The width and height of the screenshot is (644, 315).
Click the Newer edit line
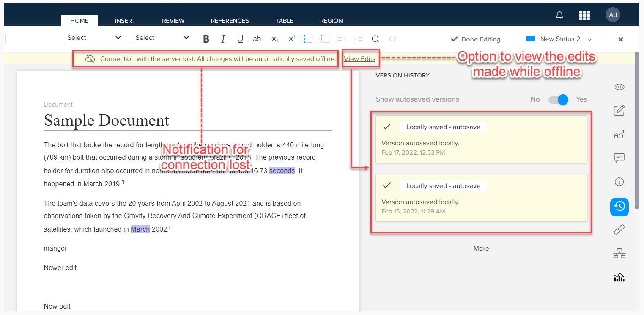pos(60,268)
